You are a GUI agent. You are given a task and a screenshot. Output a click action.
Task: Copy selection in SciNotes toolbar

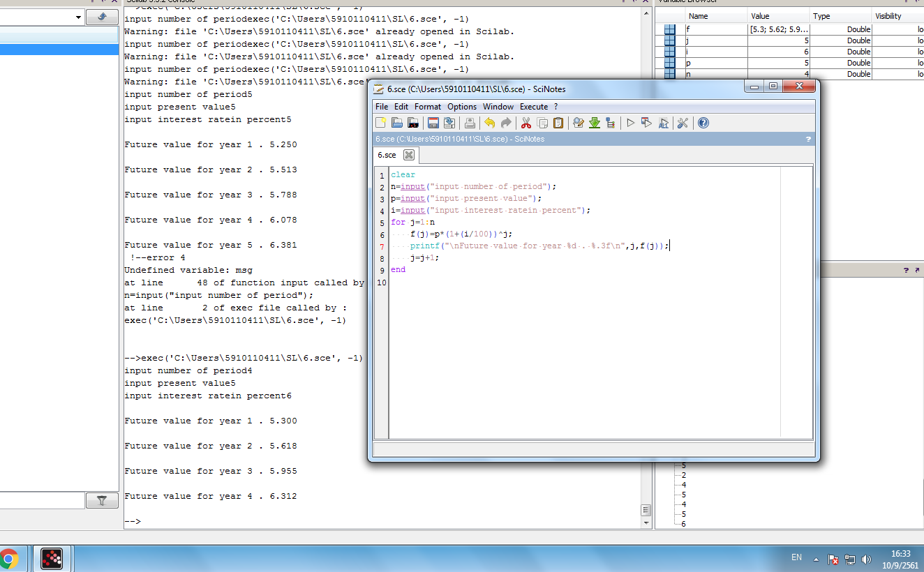(x=542, y=123)
